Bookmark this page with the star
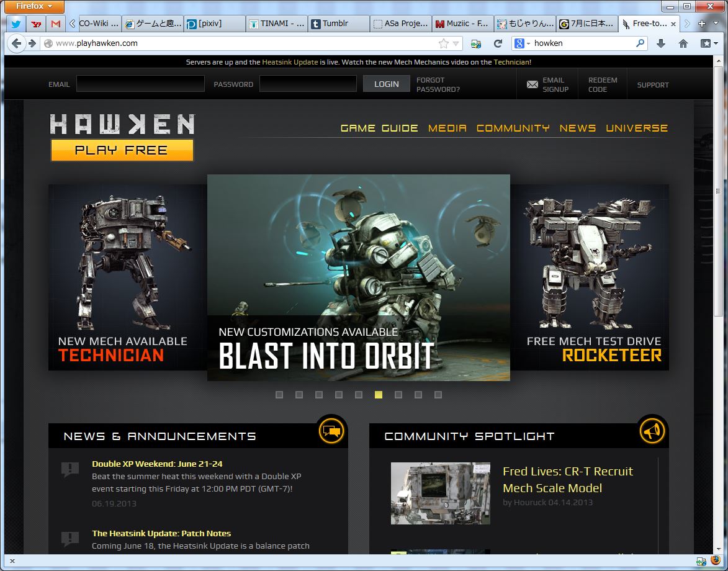Image resolution: width=728 pixels, height=571 pixels. (x=443, y=43)
